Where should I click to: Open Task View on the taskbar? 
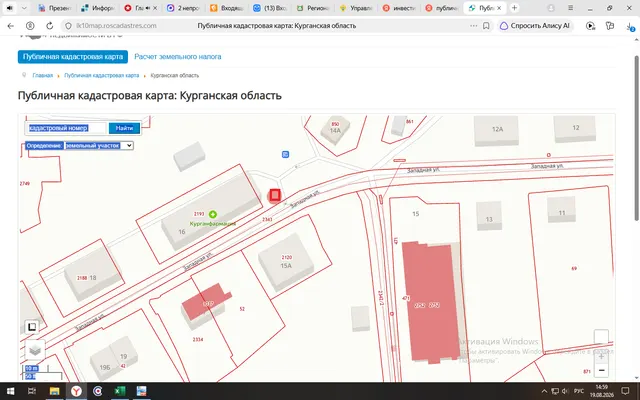coord(32,391)
